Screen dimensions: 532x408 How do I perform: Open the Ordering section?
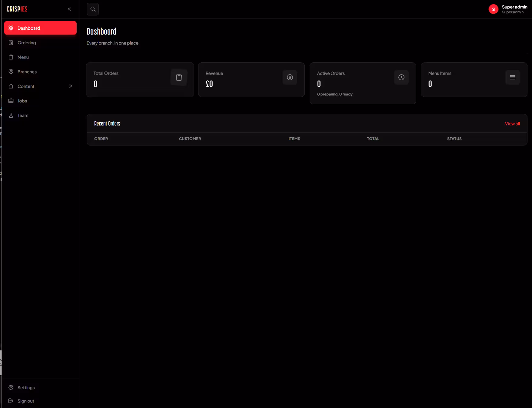click(x=40, y=42)
